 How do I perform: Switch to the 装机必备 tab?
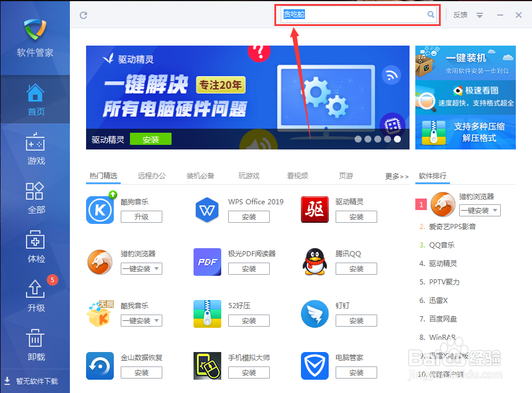point(200,175)
